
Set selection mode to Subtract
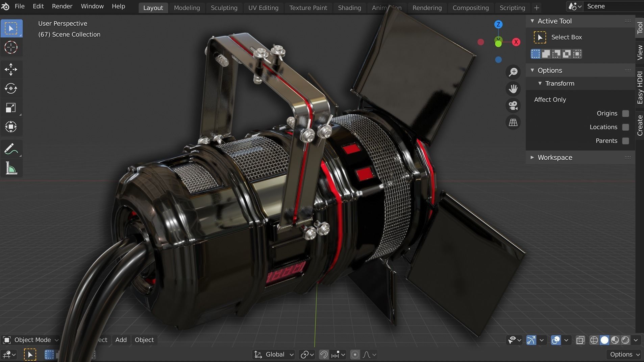click(556, 54)
